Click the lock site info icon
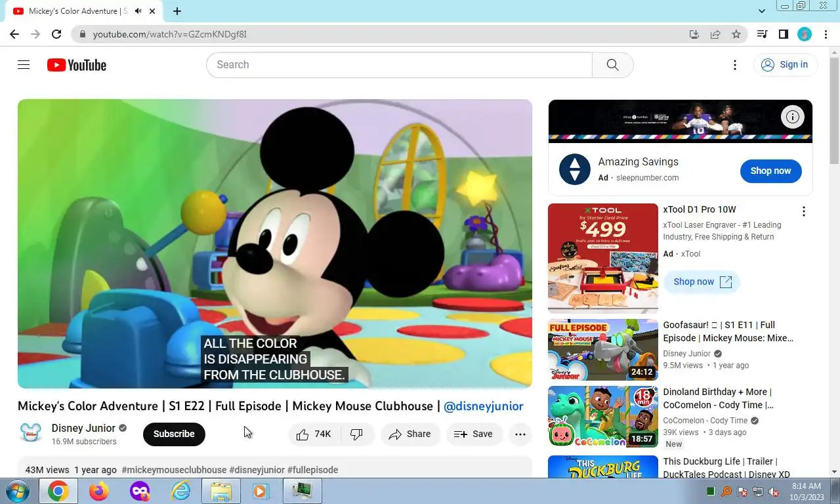 (x=81, y=34)
